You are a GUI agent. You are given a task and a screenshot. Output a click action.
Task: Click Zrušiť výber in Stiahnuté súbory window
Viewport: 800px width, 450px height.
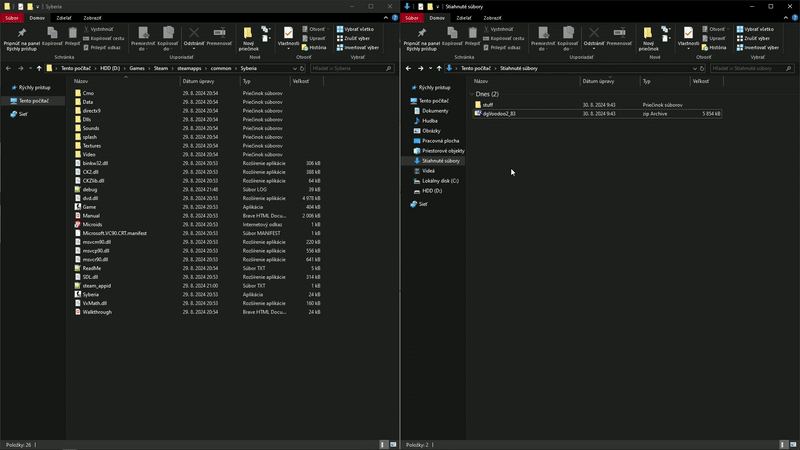click(757, 38)
